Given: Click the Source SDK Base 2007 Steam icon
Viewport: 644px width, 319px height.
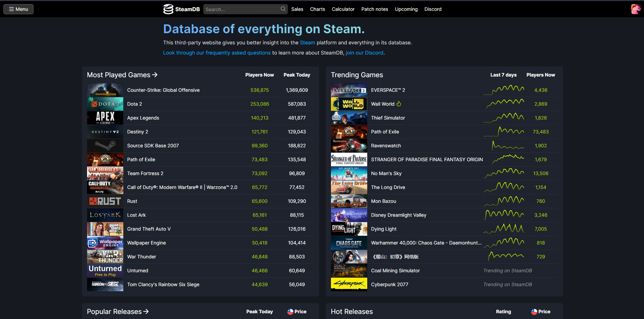Looking at the screenshot, I should [x=105, y=146].
